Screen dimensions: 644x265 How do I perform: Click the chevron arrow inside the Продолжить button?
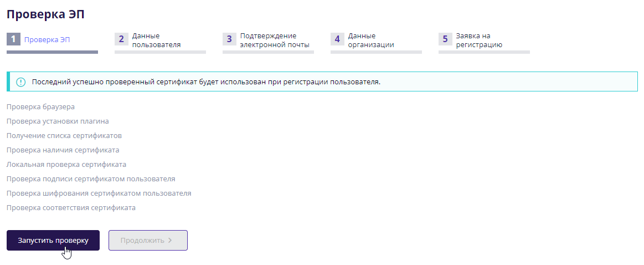[x=170, y=241]
